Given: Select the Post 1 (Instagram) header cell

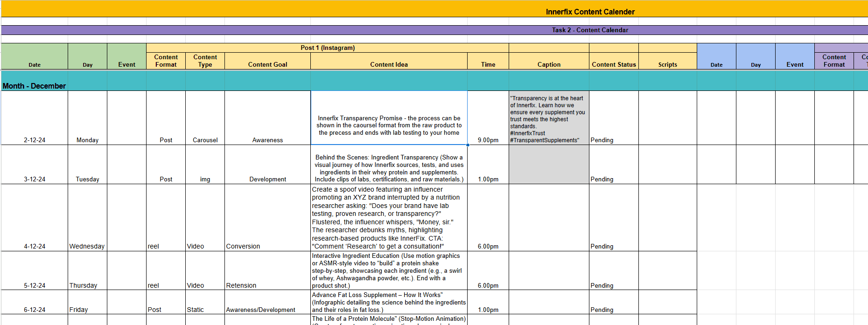Looking at the screenshot, I should click(328, 48).
